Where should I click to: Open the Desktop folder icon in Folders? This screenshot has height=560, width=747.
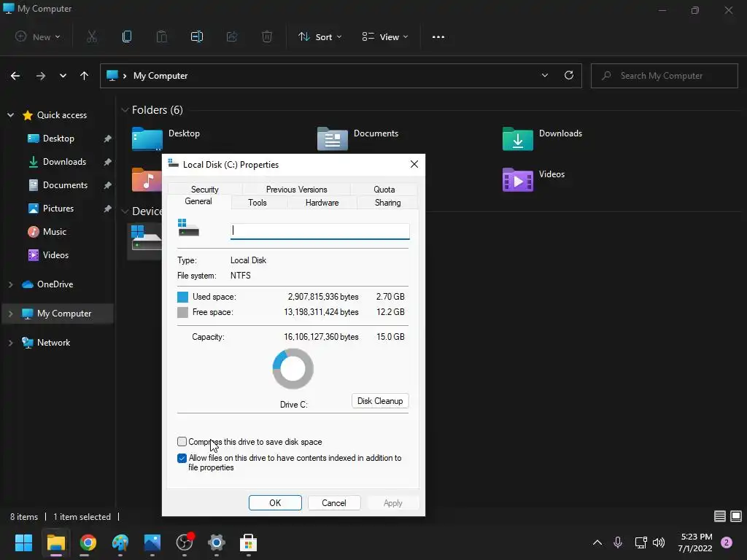(147, 139)
